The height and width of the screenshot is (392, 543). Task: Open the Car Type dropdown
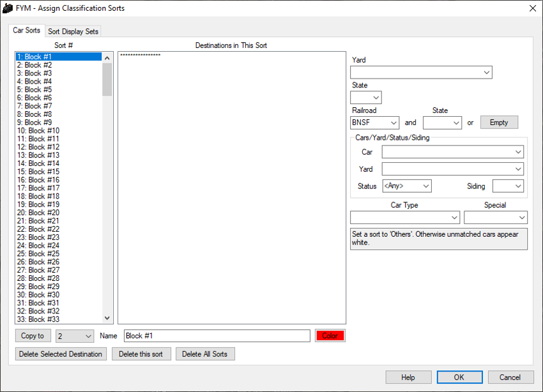click(405, 218)
